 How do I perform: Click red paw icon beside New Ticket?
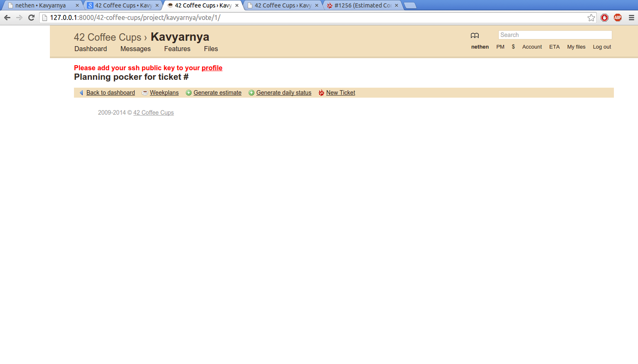[x=321, y=93]
